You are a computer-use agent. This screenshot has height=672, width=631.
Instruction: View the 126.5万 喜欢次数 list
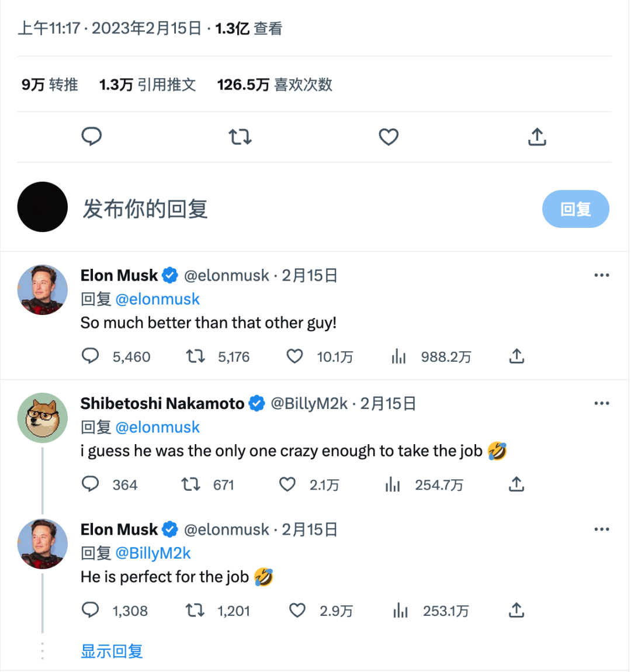(x=273, y=85)
